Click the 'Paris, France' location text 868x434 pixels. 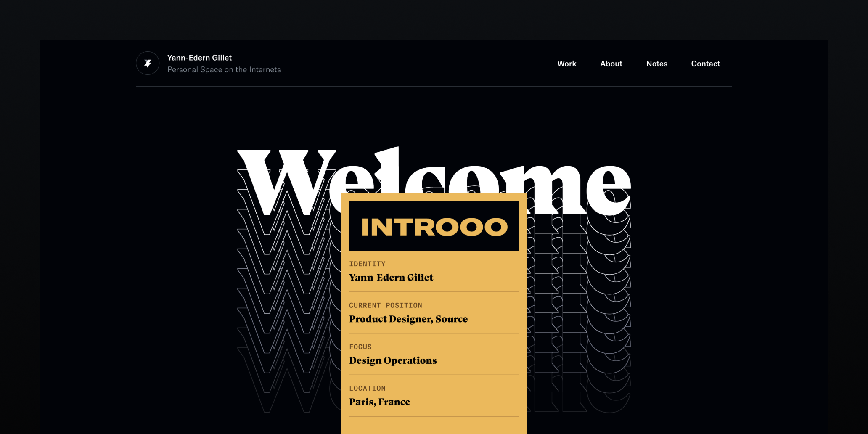point(379,402)
